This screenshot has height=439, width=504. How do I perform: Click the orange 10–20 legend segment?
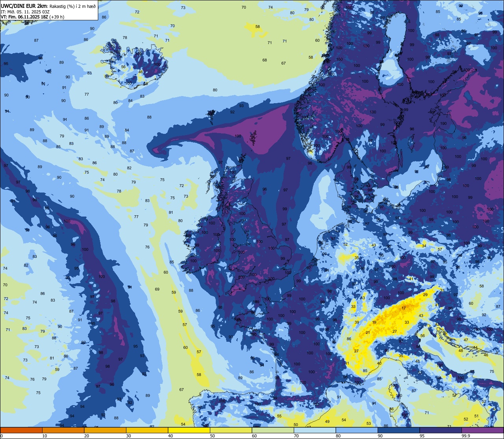[63, 430]
